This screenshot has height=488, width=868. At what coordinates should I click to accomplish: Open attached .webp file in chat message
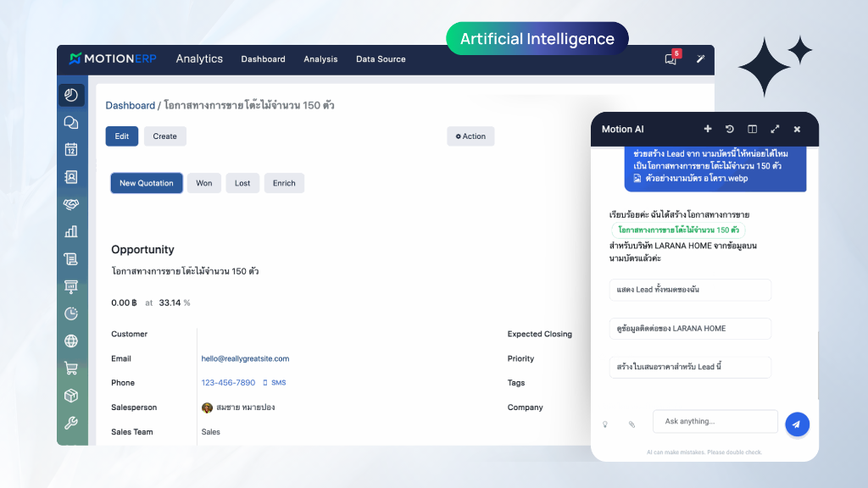pyautogui.click(x=691, y=178)
